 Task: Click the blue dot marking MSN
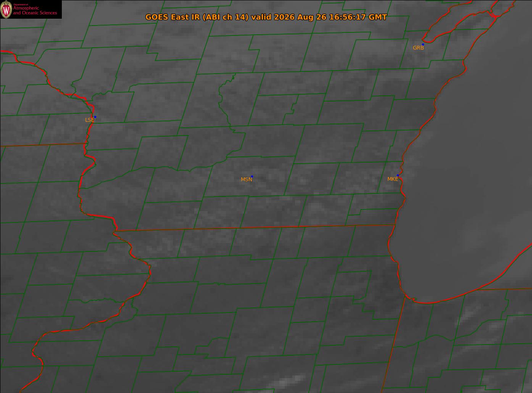[x=252, y=177]
